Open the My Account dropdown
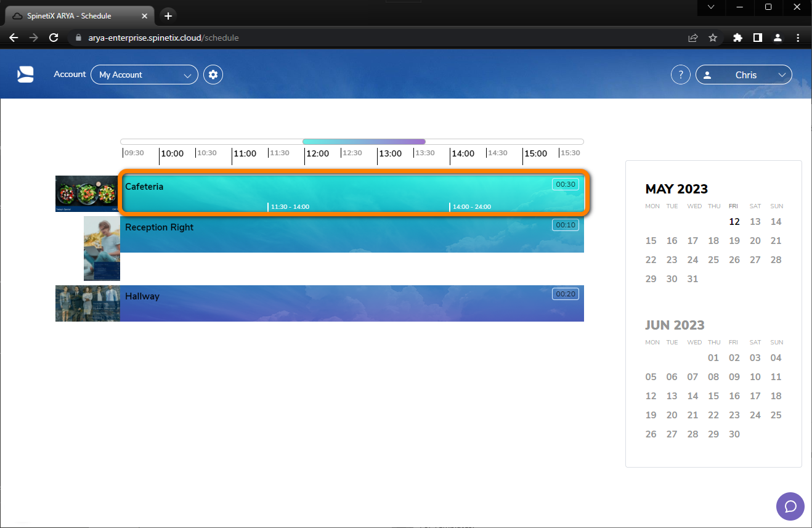Viewport: 812px width, 528px height. 144,74
